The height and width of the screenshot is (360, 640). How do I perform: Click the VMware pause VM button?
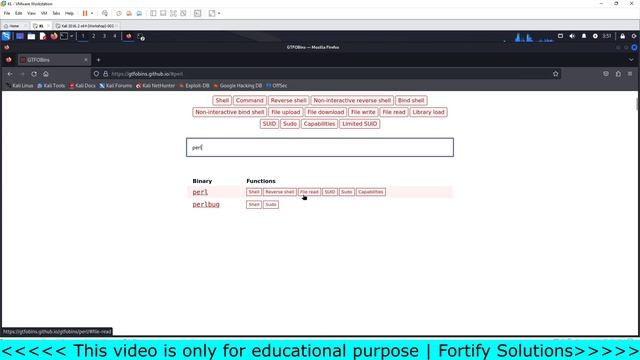coord(85,13)
